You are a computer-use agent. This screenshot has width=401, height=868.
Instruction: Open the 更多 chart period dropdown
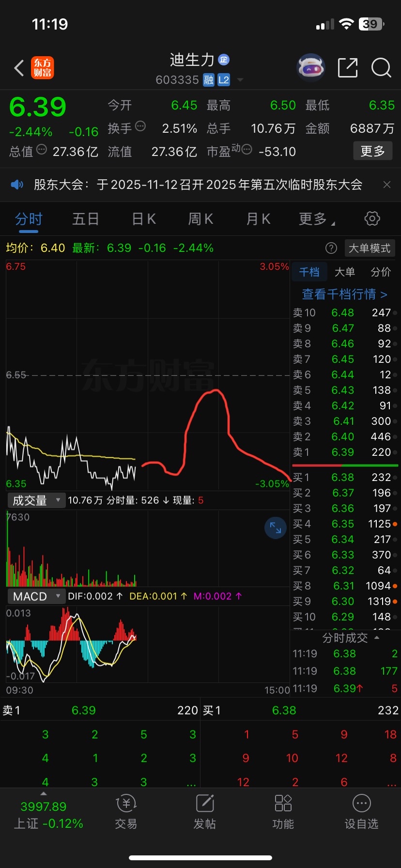pyautogui.click(x=317, y=219)
